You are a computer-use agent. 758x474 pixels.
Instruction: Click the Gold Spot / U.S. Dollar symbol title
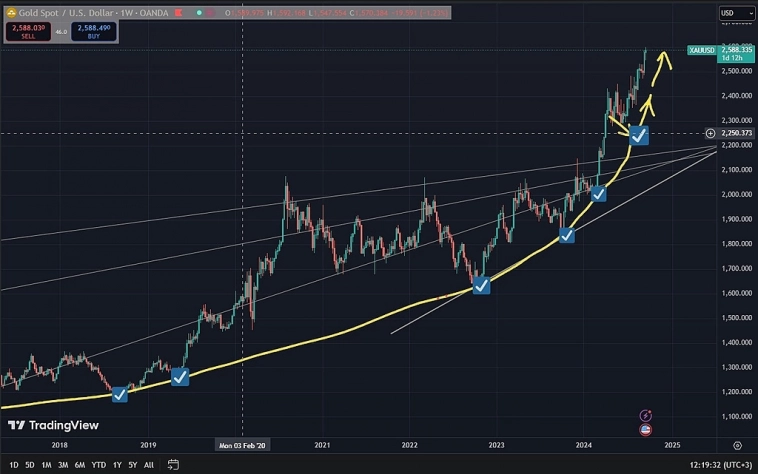(60, 13)
